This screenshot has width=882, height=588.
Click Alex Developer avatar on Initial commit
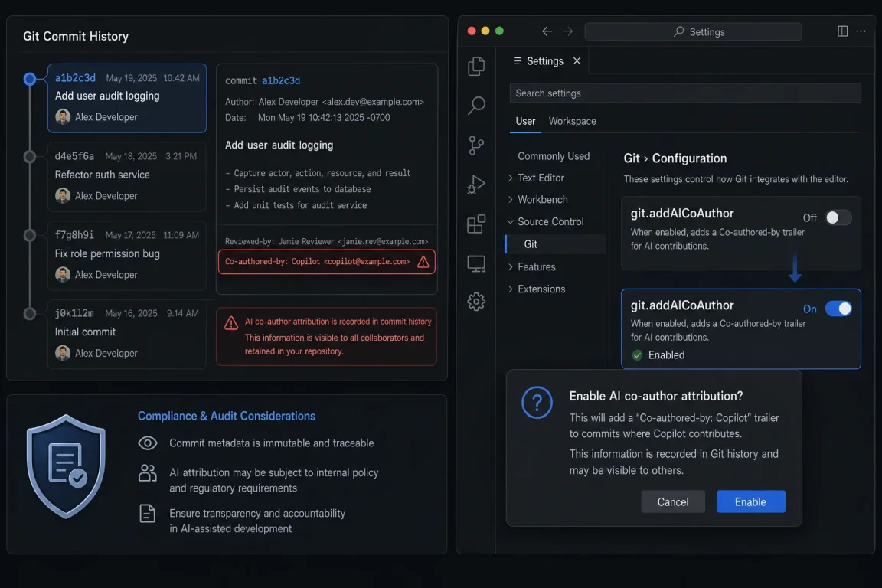(x=63, y=354)
